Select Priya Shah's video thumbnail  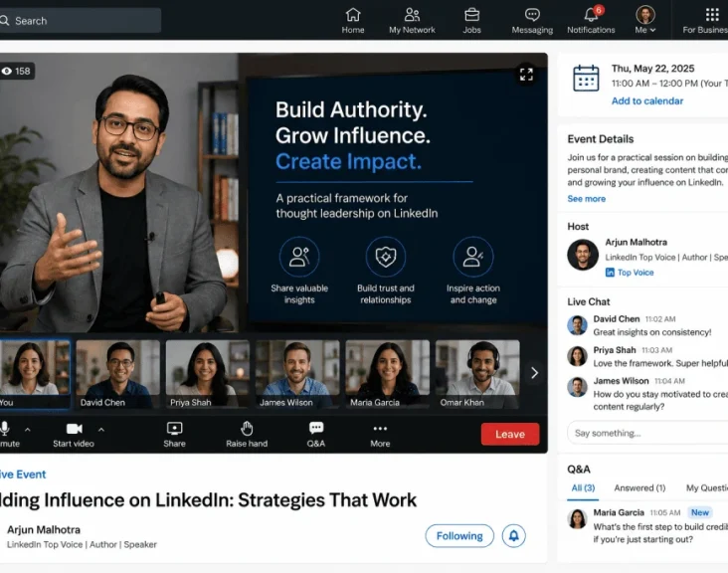(x=208, y=374)
